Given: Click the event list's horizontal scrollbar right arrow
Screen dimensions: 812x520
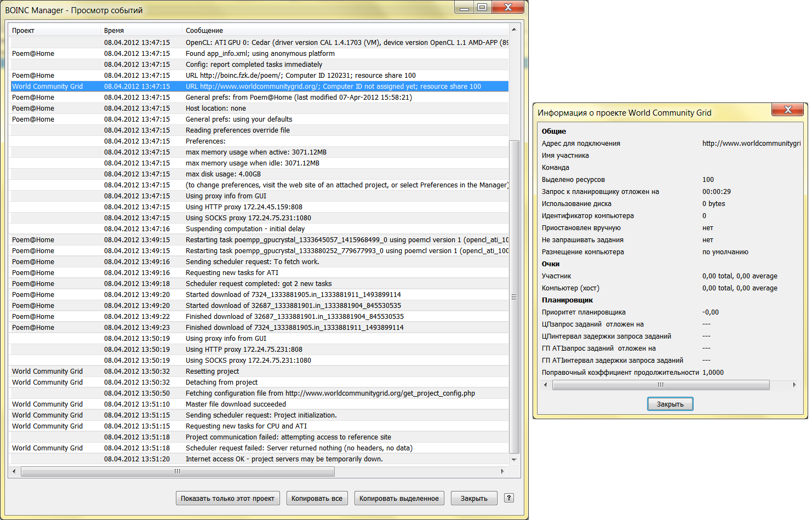Looking at the screenshot, I should coord(502,471).
